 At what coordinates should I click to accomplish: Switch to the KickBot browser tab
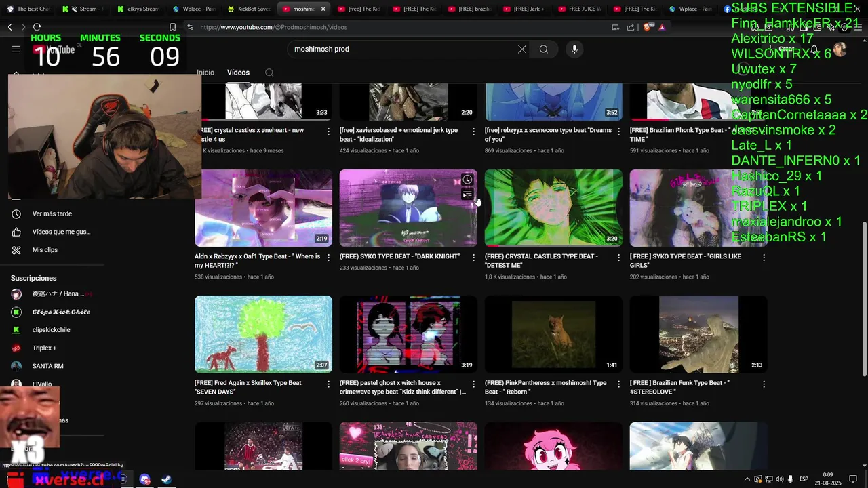pos(249,9)
